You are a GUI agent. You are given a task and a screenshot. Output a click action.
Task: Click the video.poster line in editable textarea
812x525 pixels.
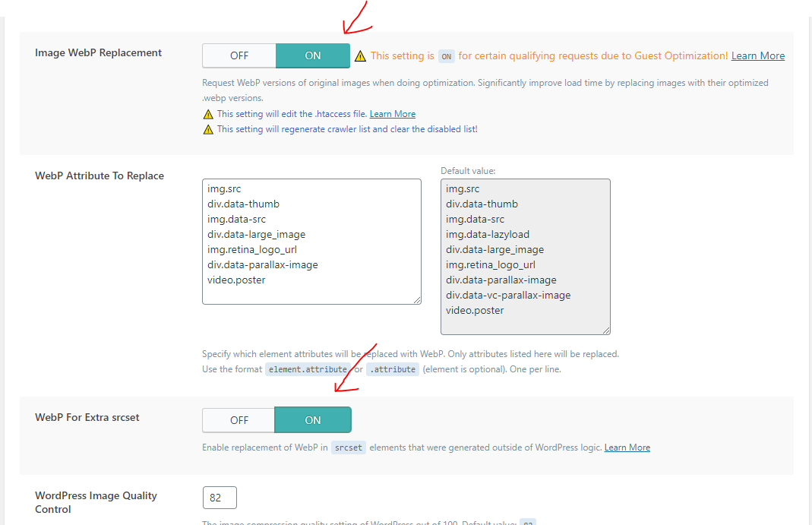click(236, 280)
